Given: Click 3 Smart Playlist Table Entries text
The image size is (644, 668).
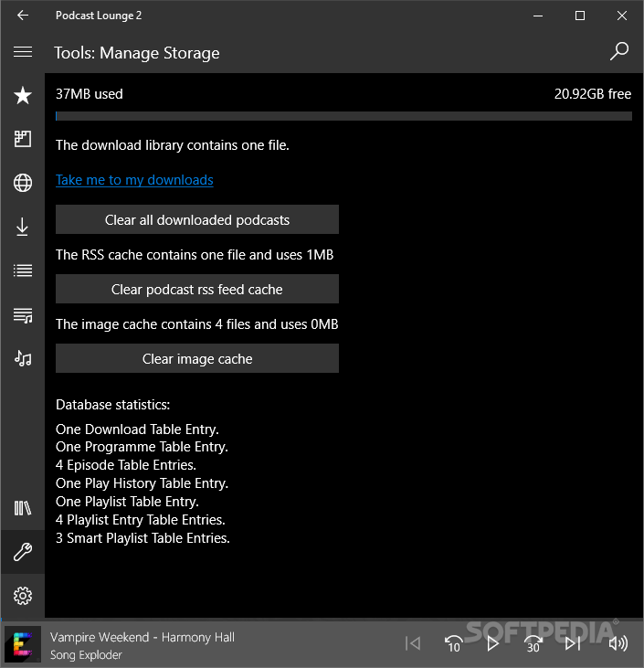Looking at the screenshot, I should coord(143,538).
